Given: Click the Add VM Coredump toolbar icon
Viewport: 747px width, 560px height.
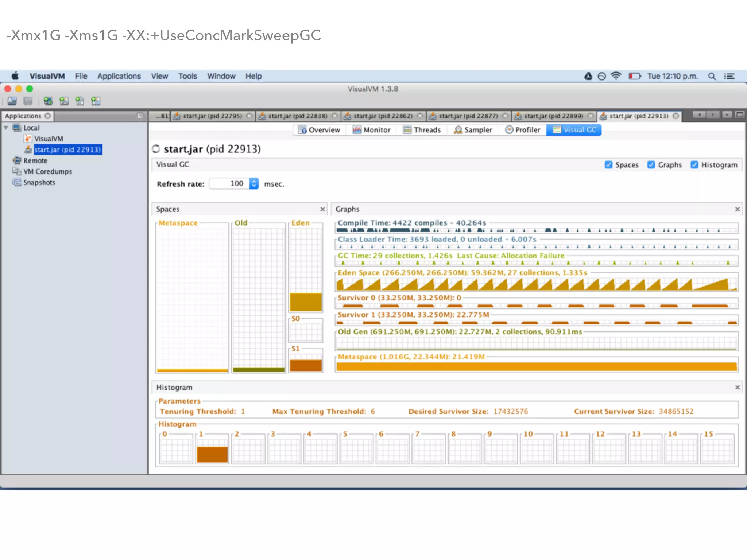Looking at the screenshot, I should coord(80,101).
